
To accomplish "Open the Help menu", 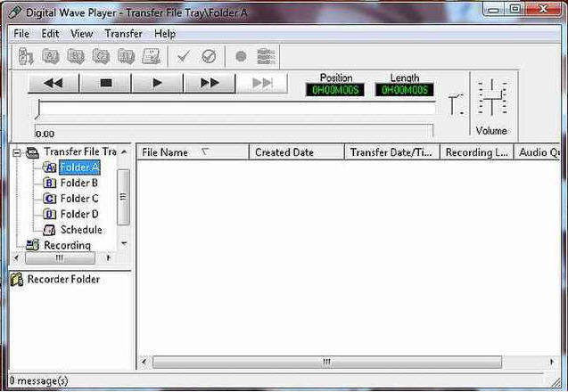I will click(165, 34).
